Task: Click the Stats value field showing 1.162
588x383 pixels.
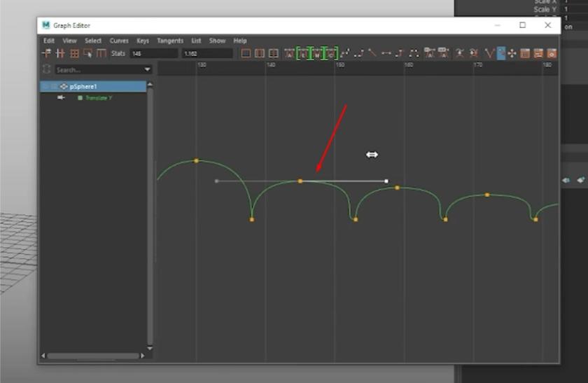Action: click(x=207, y=54)
